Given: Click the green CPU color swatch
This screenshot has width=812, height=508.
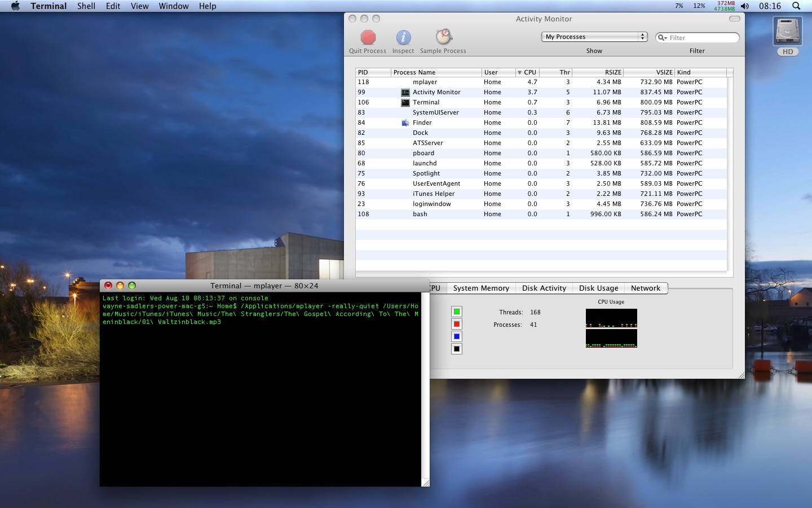Looking at the screenshot, I should click(457, 312).
